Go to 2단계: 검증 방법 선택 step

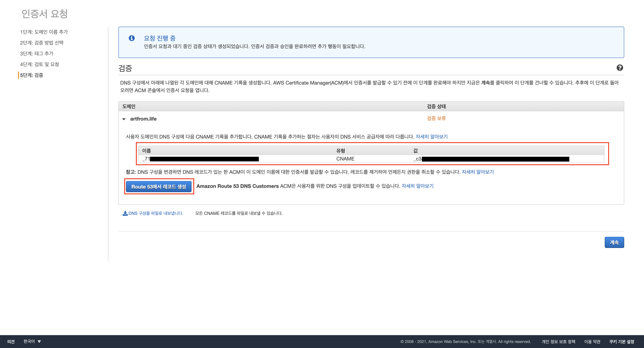pos(42,42)
